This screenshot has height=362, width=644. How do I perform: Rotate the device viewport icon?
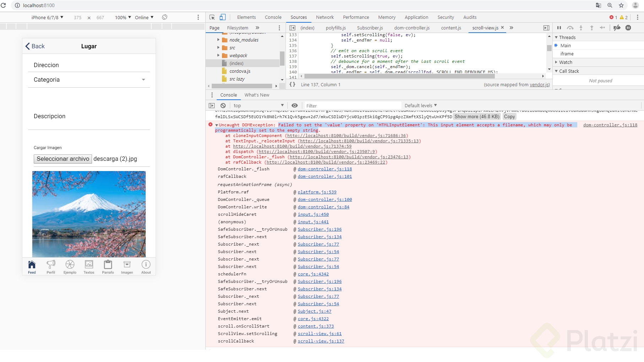(x=165, y=17)
